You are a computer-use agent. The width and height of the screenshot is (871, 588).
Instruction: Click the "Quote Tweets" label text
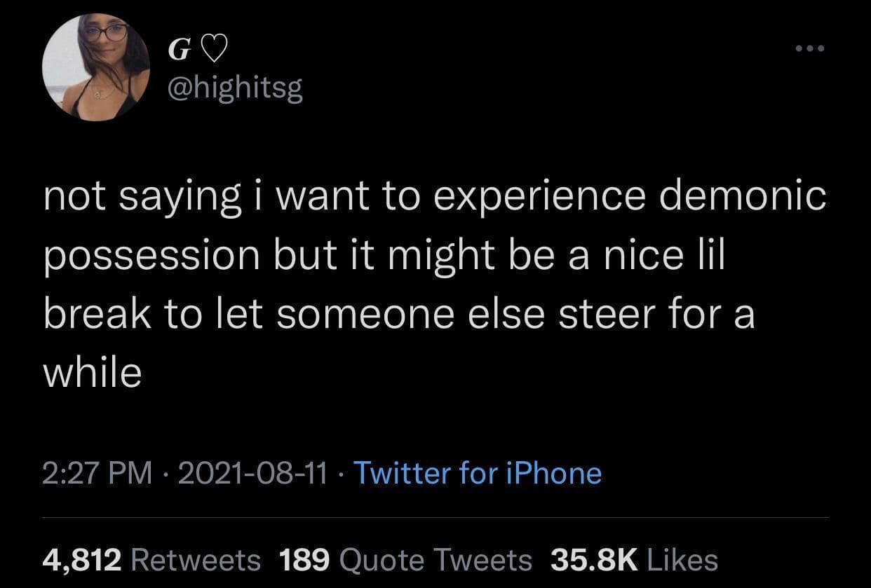click(435, 559)
